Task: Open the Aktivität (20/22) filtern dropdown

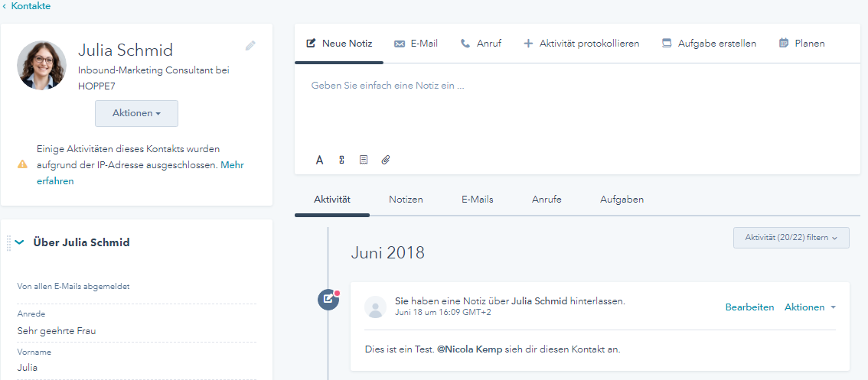Action: tap(791, 238)
